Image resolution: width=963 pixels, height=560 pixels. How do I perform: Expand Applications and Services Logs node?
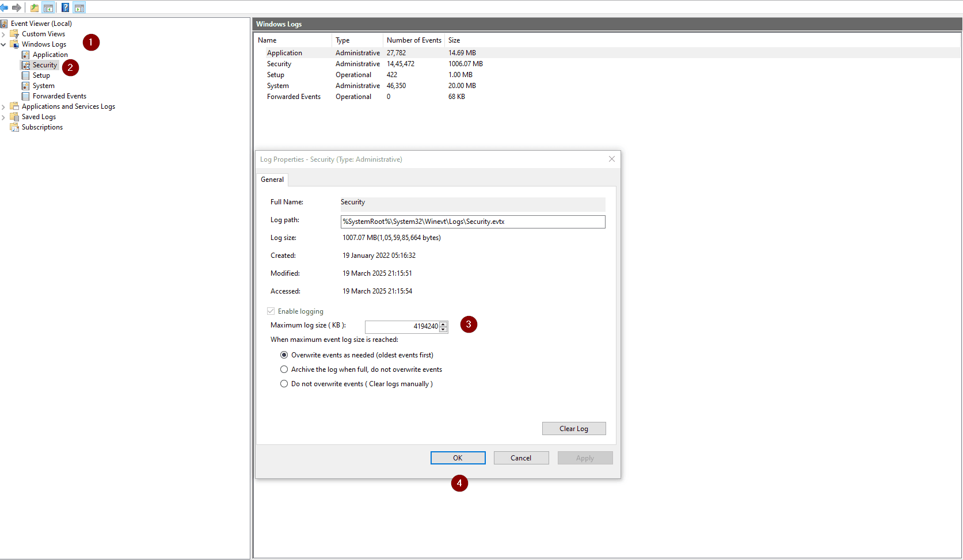[x=3, y=107]
